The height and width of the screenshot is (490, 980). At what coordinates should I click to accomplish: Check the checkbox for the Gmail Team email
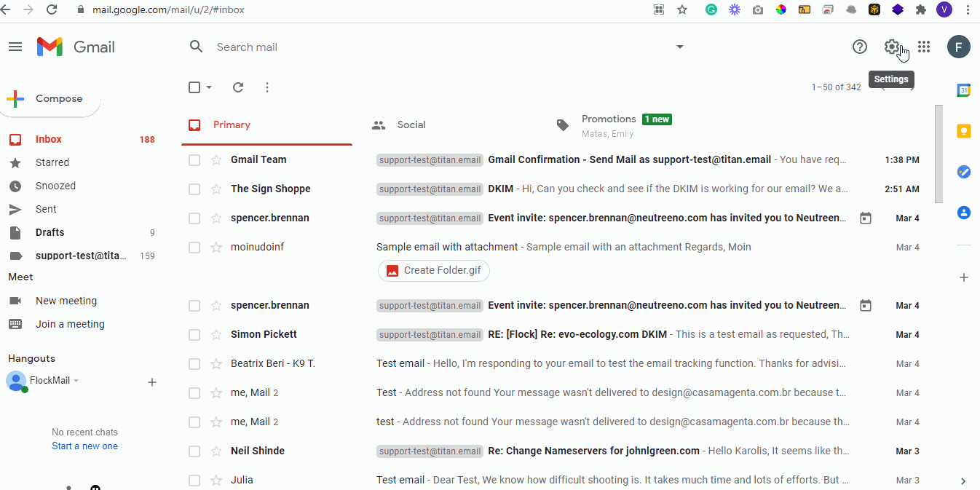[x=194, y=159]
